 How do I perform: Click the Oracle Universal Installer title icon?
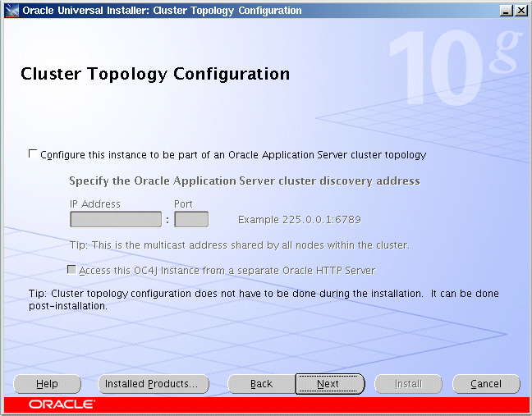[x=11, y=11]
